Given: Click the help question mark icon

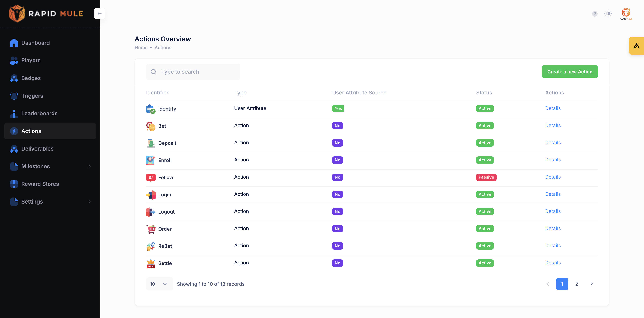Looking at the screenshot, I should pos(594,14).
